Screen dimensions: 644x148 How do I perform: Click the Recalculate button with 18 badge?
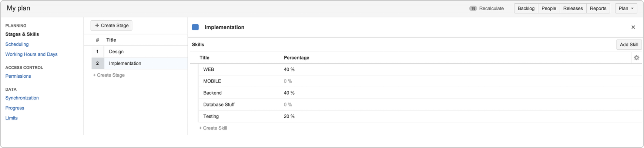coord(486,9)
